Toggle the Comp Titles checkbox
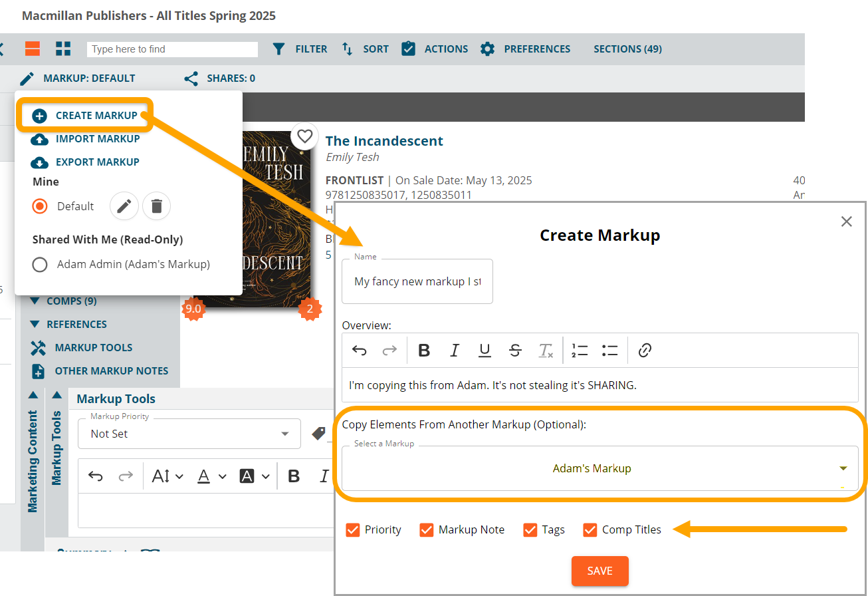The image size is (868, 596). (590, 529)
